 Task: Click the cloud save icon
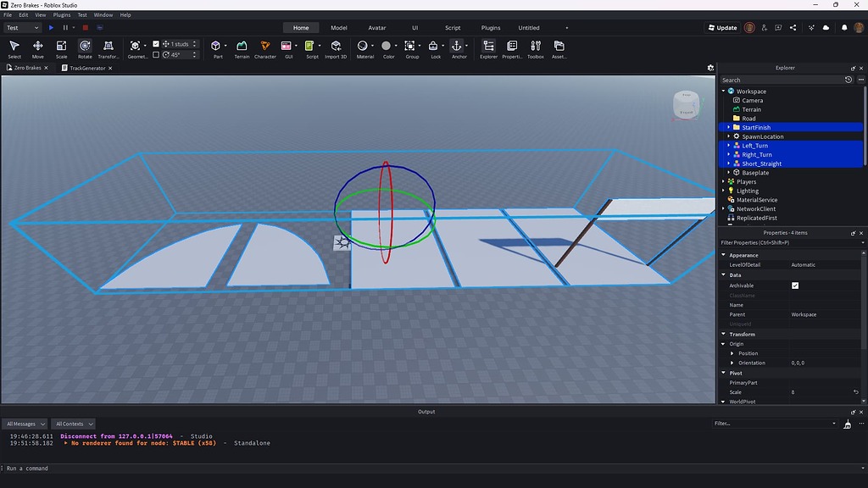[826, 28]
